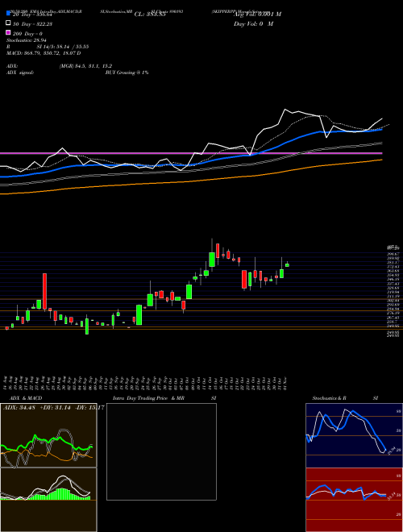This screenshot has width=403, height=532.
Task: Click the '(MGR) 34.5, 31.1, 15.2' values
Action: (85, 66)
